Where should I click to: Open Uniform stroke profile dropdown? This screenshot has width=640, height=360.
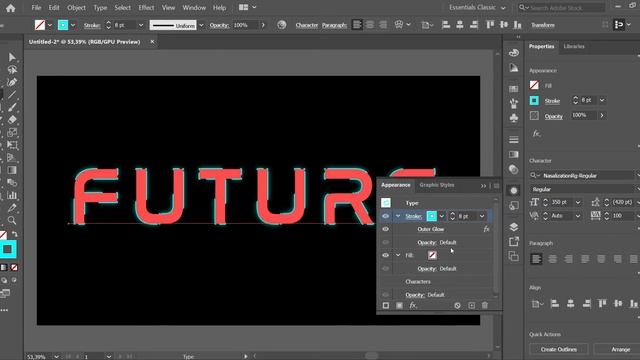[x=201, y=25]
